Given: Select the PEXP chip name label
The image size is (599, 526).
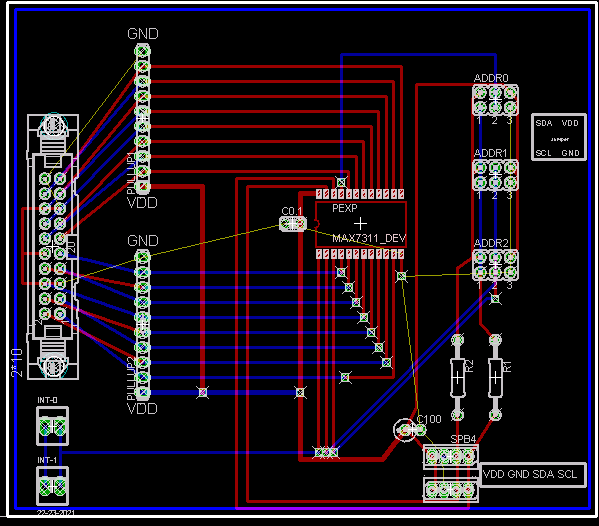Looking at the screenshot, I should point(345,208).
